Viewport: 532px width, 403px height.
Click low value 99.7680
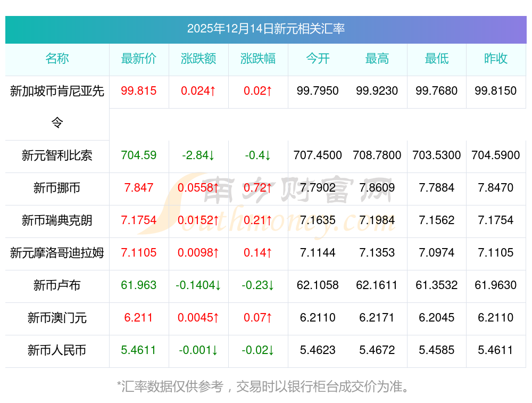(437, 91)
